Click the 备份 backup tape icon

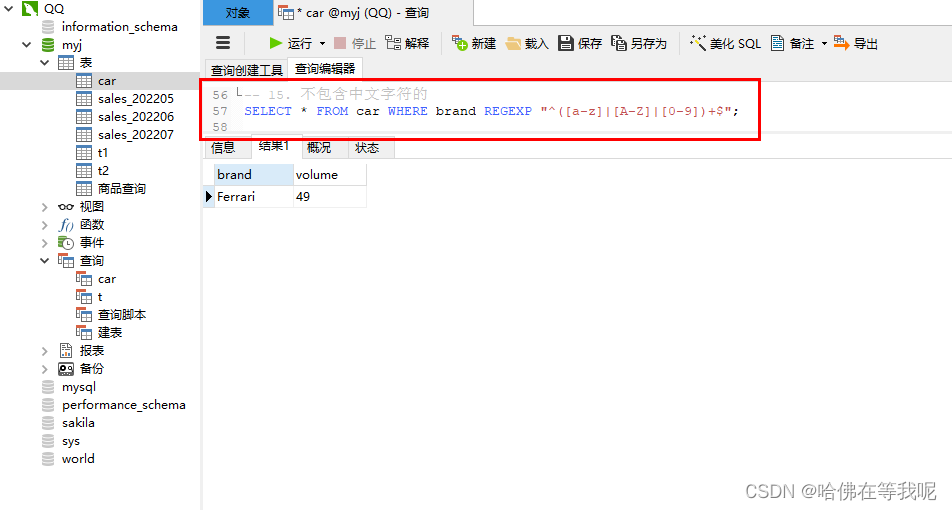point(66,369)
